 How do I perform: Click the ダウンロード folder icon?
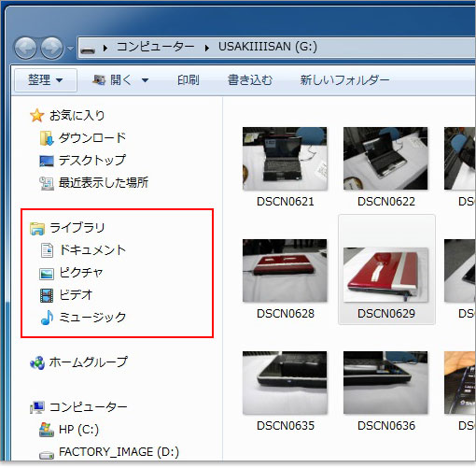coord(47,138)
